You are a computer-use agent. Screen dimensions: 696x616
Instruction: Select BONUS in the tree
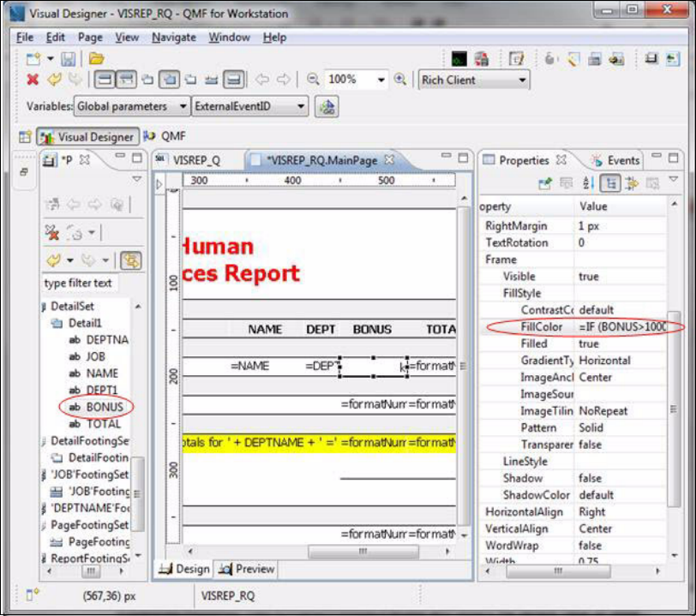[105, 407]
